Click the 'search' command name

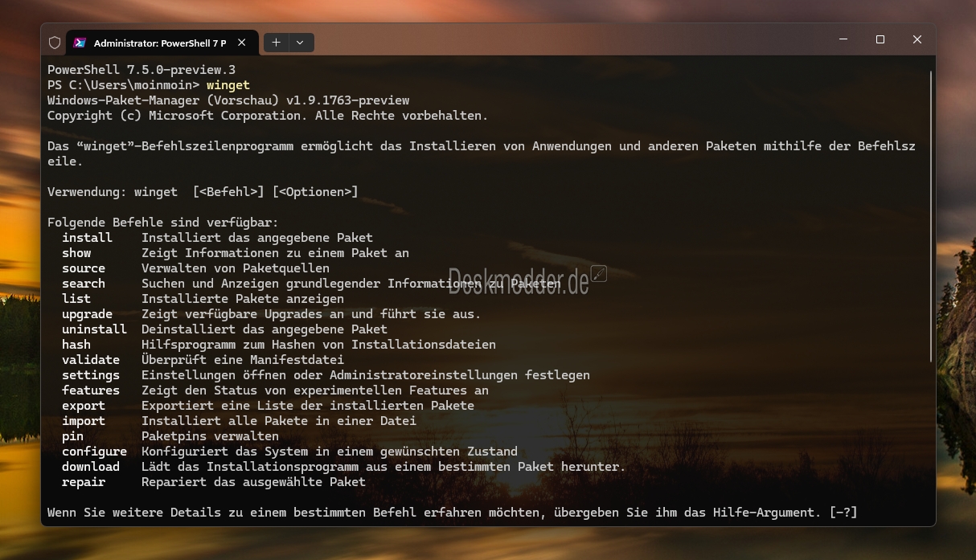click(x=84, y=284)
